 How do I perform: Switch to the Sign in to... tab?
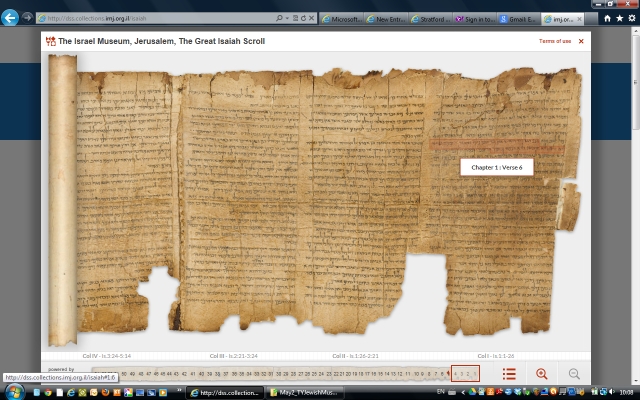[475, 19]
